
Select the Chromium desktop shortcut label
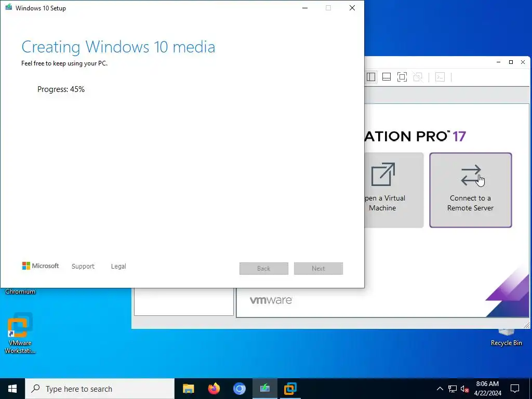[20, 291]
